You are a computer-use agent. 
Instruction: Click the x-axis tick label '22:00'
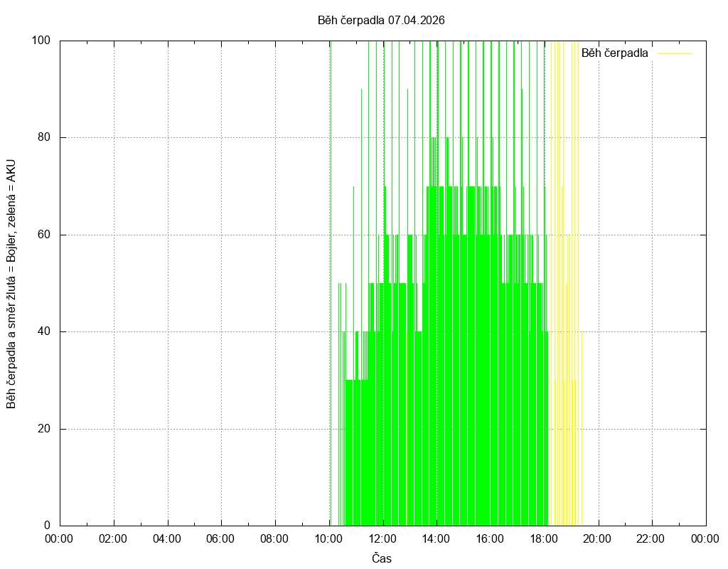tap(651, 539)
